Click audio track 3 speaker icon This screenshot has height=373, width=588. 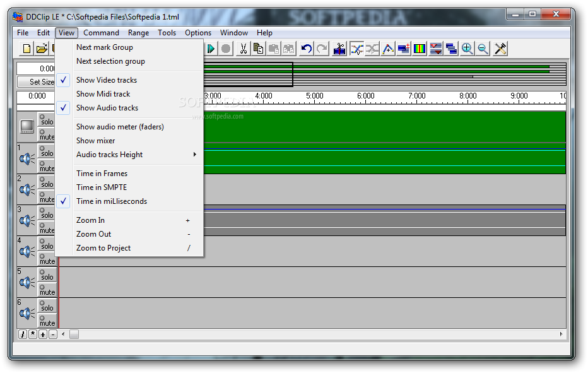(x=27, y=221)
